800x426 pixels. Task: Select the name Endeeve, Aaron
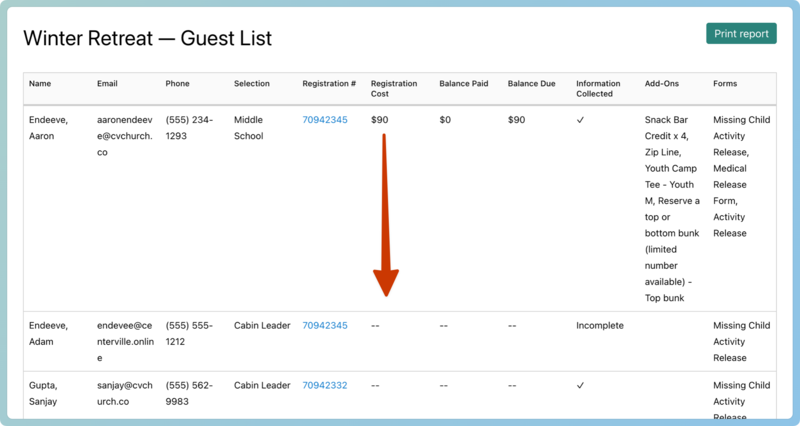(48, 128)
